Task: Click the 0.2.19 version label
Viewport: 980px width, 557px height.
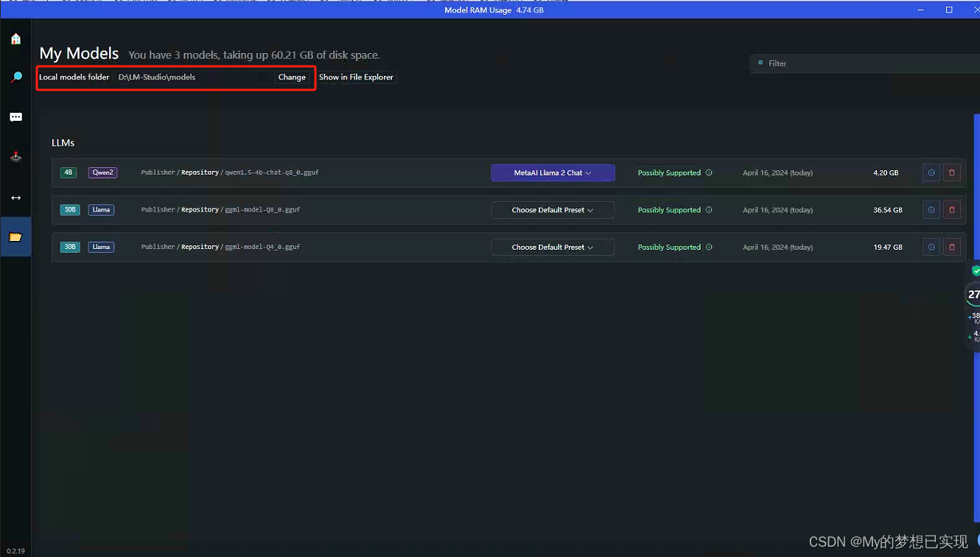Action: (x=15, y=551)
